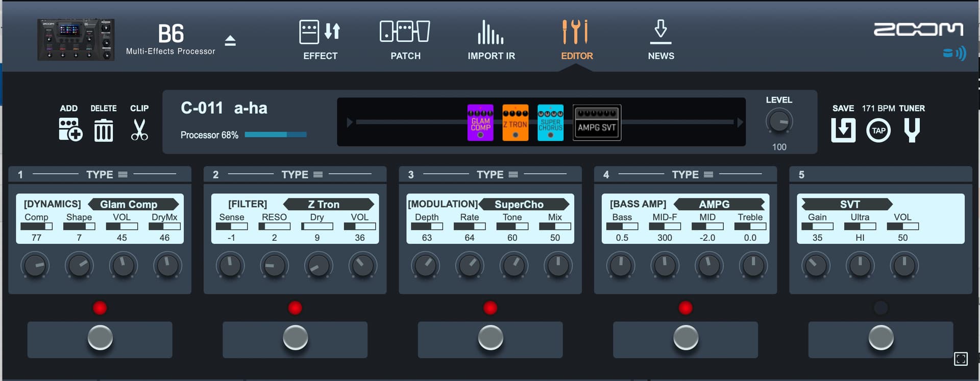Click the Delete trash can icon
Screen dimensions: 980x381
point(104,130)
